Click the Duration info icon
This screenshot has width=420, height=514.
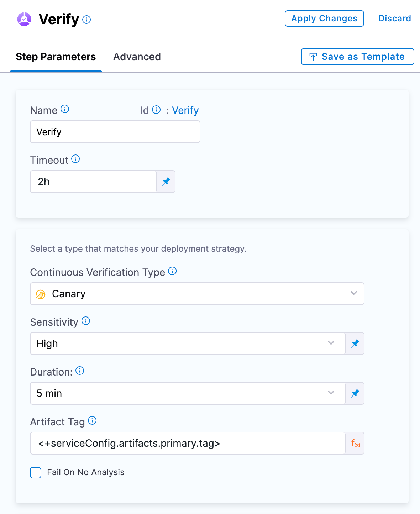[x=80, y=371]
